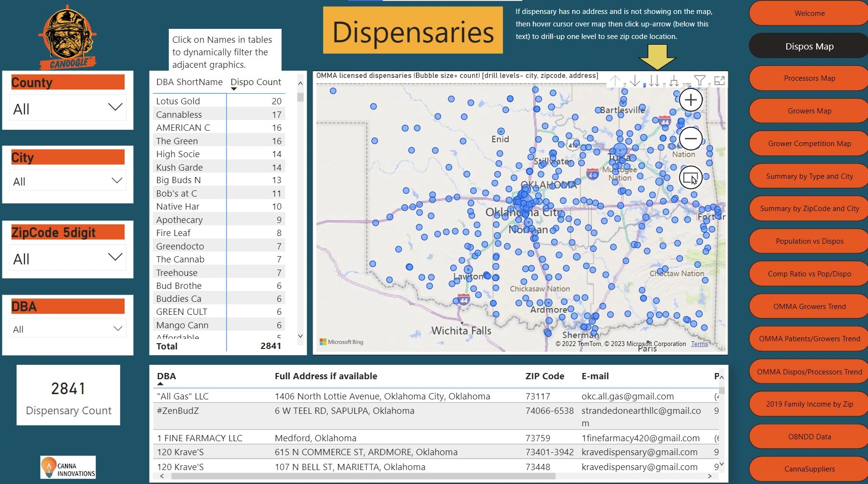The height and width of the screenshot is (484, 868).
Task: Expand all down one level on map
Action: [674, 81]
